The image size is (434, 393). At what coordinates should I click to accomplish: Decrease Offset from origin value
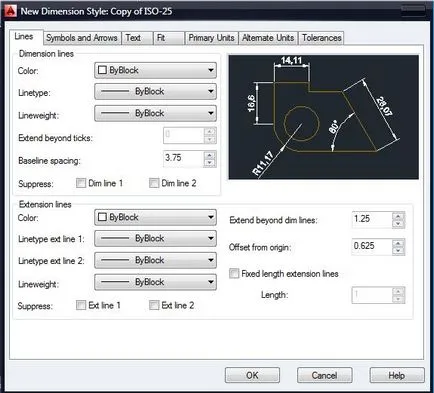pyautogui.click(x=398, y=251)
